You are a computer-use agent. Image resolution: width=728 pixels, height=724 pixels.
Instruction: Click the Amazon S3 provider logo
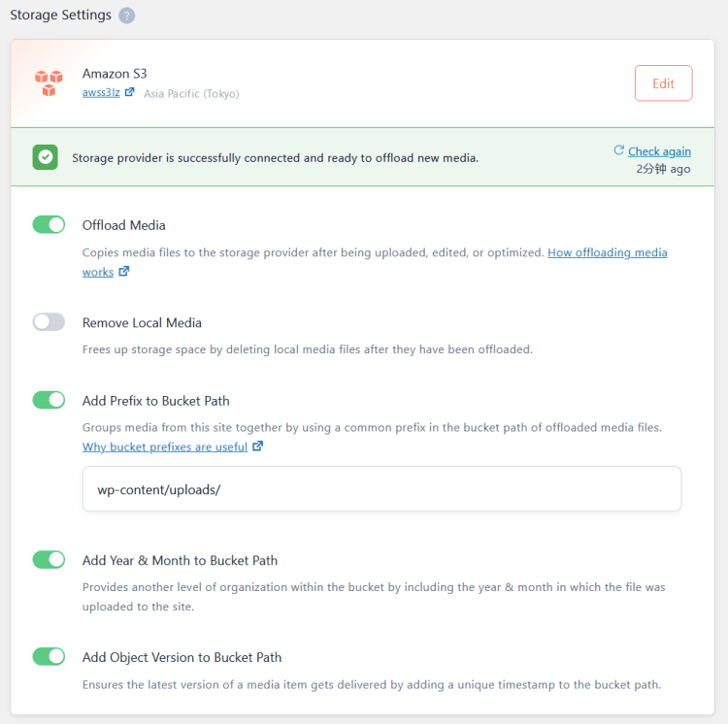tap(48, 82)
